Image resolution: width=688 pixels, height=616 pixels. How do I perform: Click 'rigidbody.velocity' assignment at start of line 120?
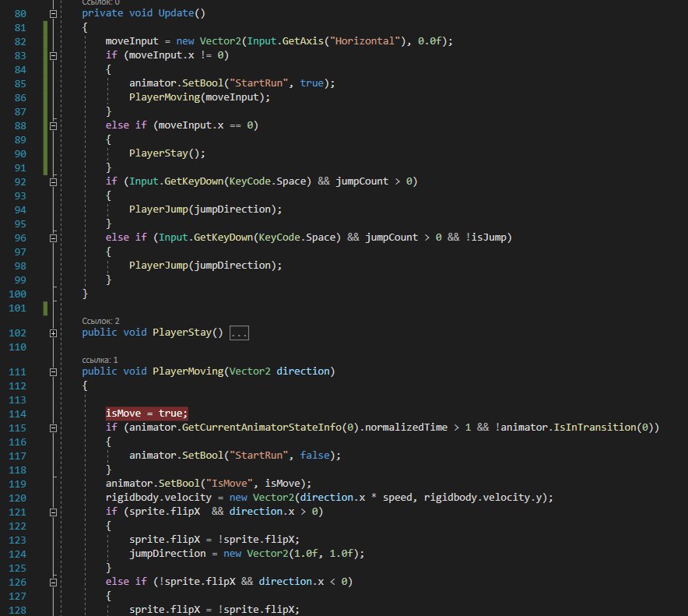pos(159,498)
